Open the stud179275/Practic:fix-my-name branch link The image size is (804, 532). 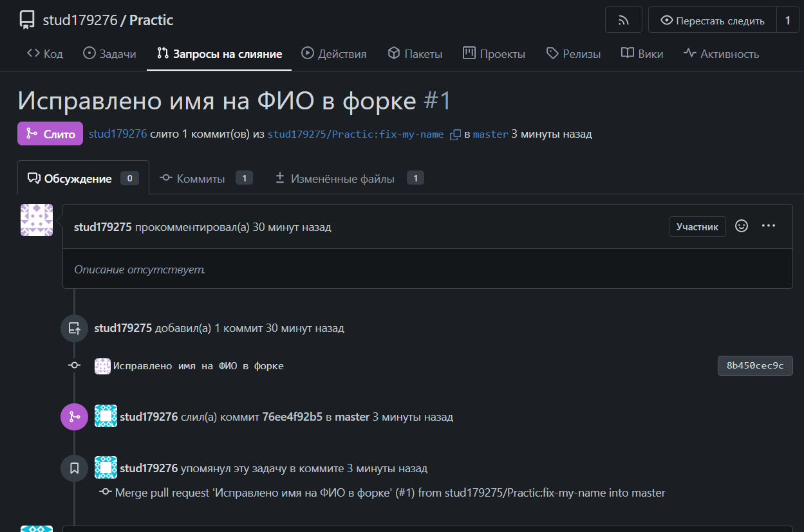click(x=355, y=134)
